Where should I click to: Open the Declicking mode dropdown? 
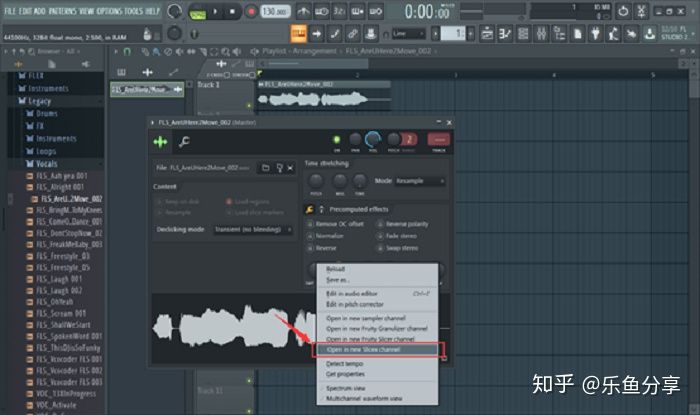pos(252,229)
